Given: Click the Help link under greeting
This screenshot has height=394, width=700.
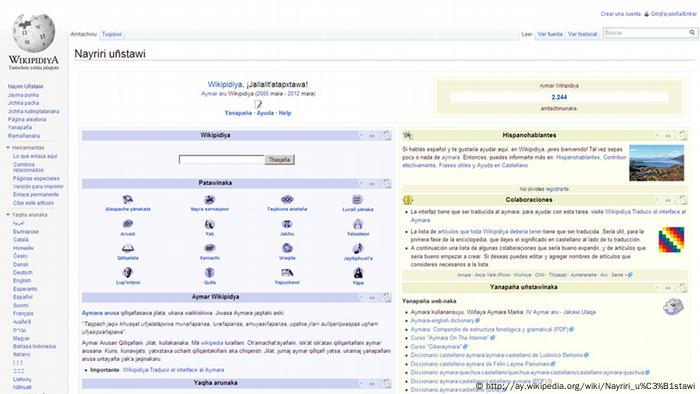Looking at the screenshot, I should 285,113.
